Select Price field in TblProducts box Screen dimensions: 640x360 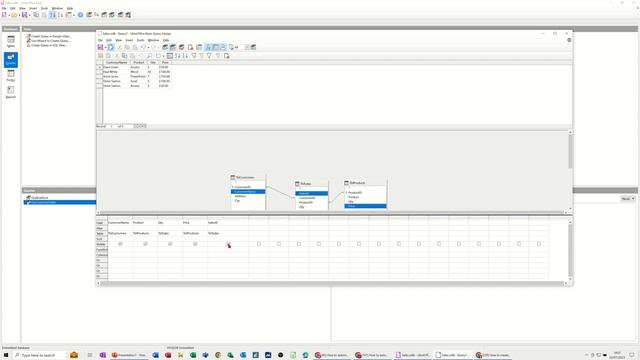[365, 206]
